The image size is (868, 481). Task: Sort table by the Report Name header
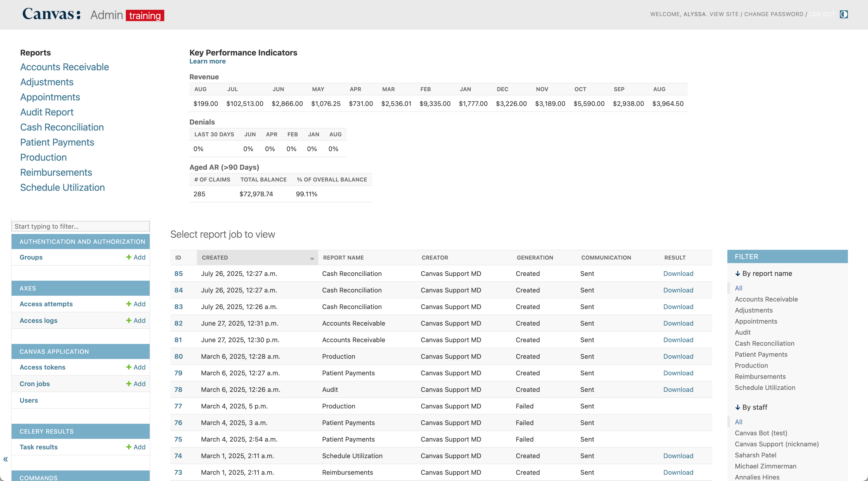tap(343, 258)
